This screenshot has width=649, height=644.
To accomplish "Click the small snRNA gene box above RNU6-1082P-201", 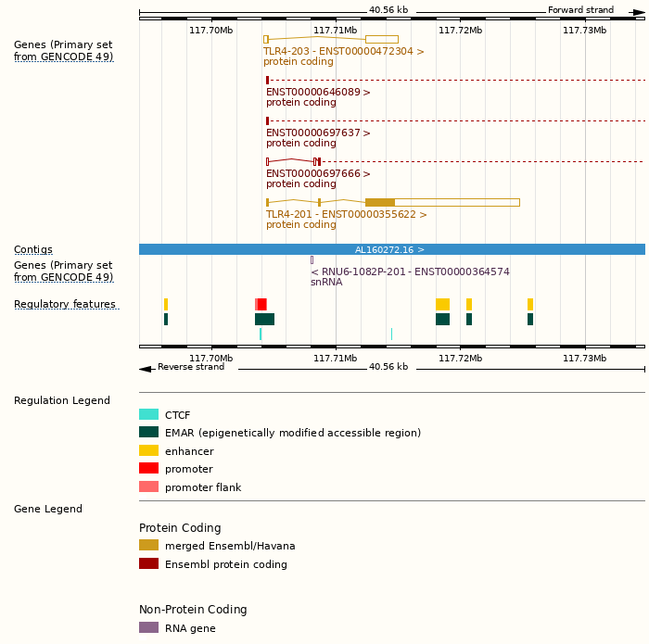I will pos(312,260).
